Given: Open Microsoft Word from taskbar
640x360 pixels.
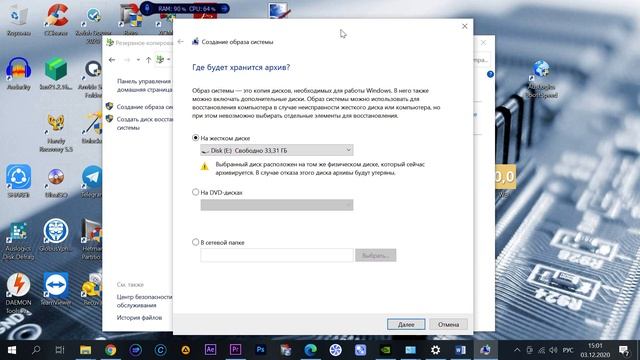Looking at the screenshot, I should point(460,350).
